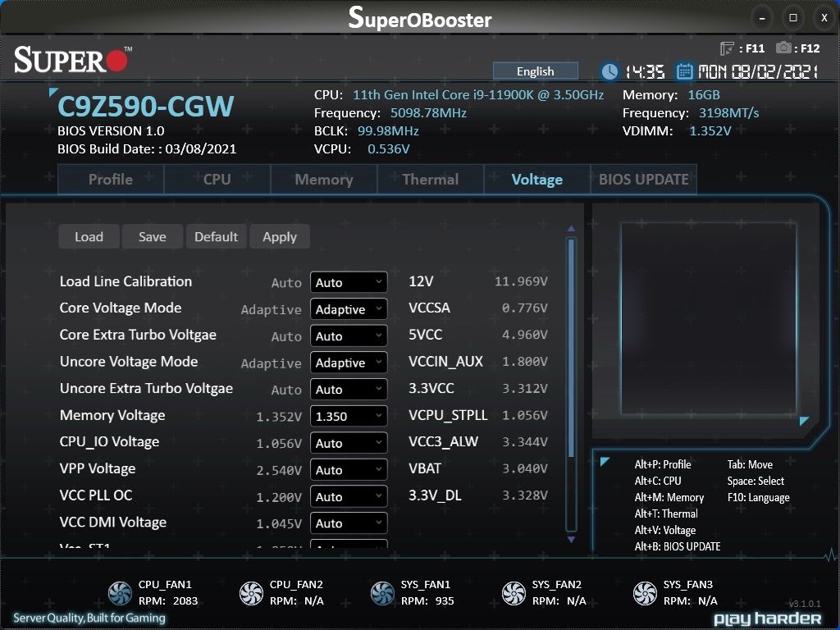Click the SYS_FAN3 fan icon

(x=645, y=593)
